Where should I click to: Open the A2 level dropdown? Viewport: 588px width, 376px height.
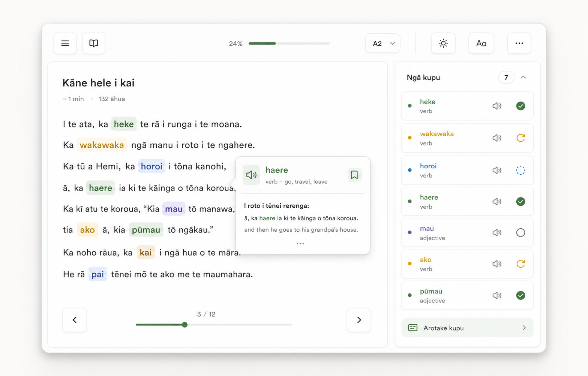[383, 43]
